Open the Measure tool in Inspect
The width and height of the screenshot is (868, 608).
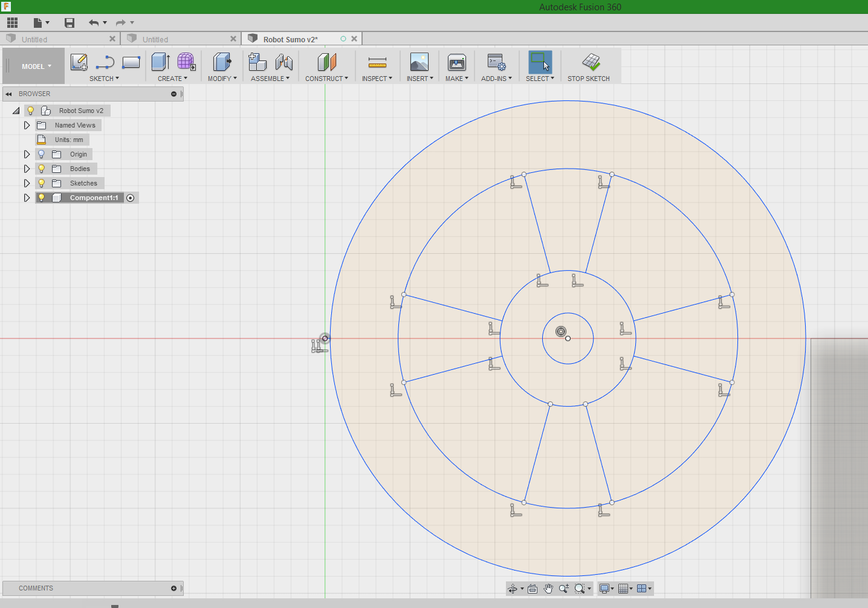coord(377,61)
